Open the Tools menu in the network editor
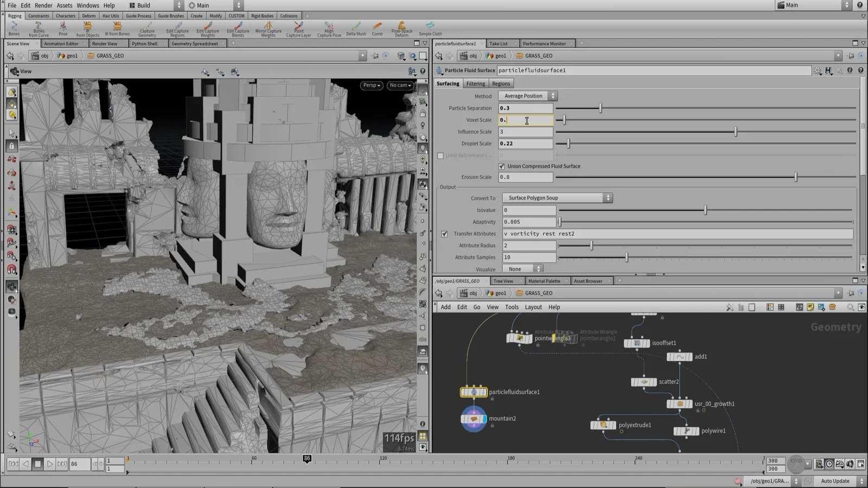868x488 pixels. pos(511,307)
